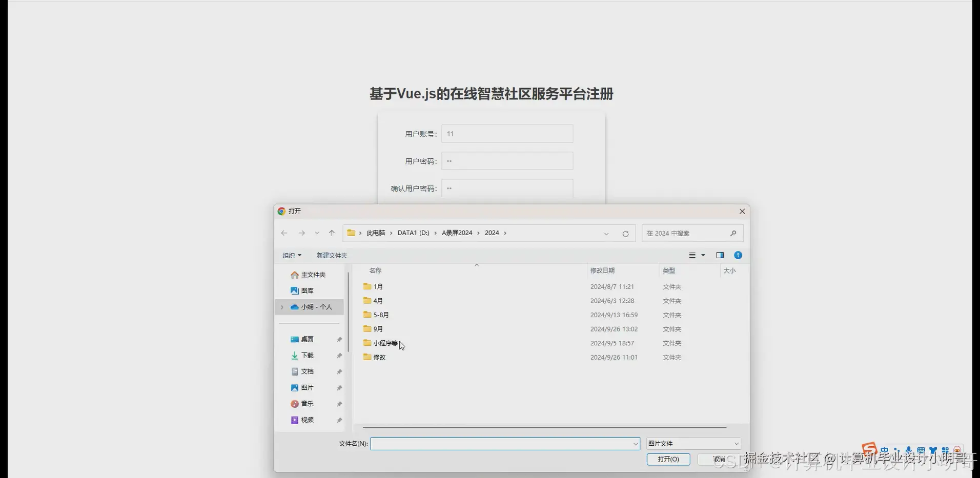This screenshot has height=478, width=980.
Task: Select 视频 in the sidebar
Action: (x=307, y=420)
